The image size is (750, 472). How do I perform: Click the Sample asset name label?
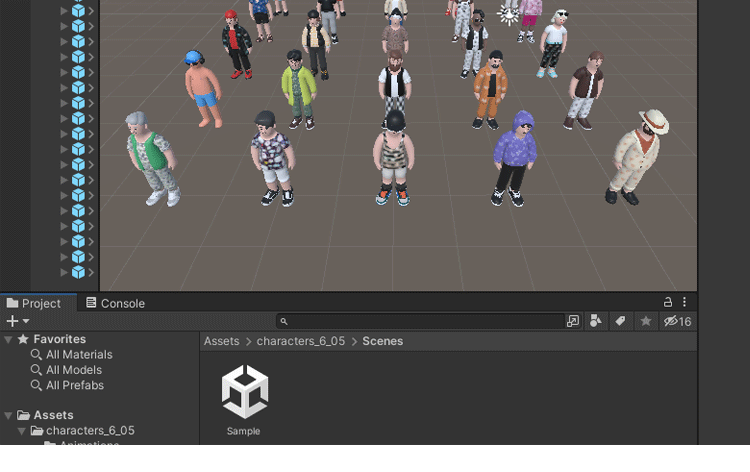tap(243, 431)
